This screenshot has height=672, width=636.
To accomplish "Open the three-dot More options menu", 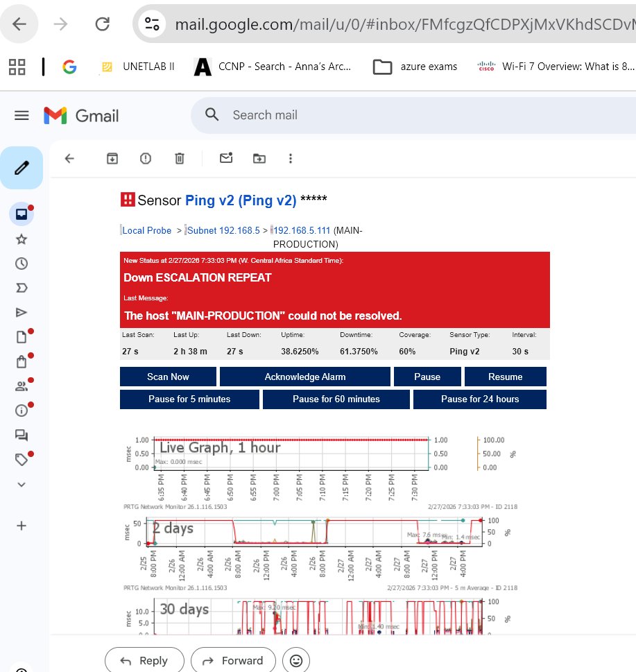I will pos(291,159).
